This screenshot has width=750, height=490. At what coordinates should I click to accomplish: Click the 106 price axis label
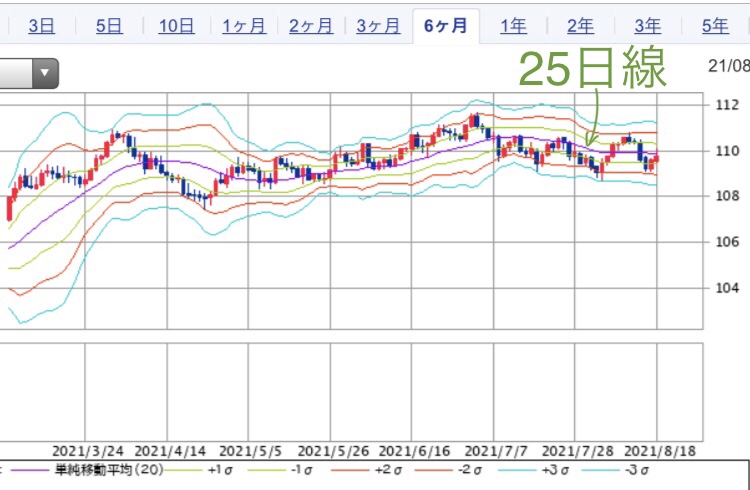tap(727, 242)
